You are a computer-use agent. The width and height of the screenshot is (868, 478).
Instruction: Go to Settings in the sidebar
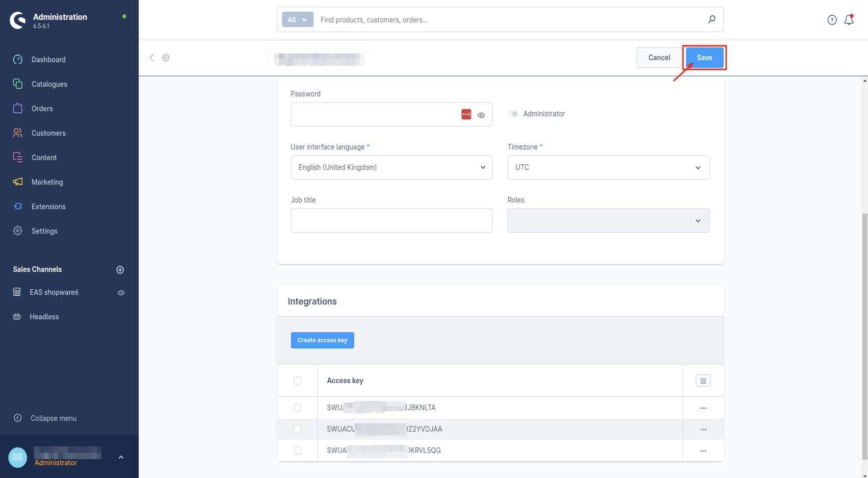[x=44, y=231]
